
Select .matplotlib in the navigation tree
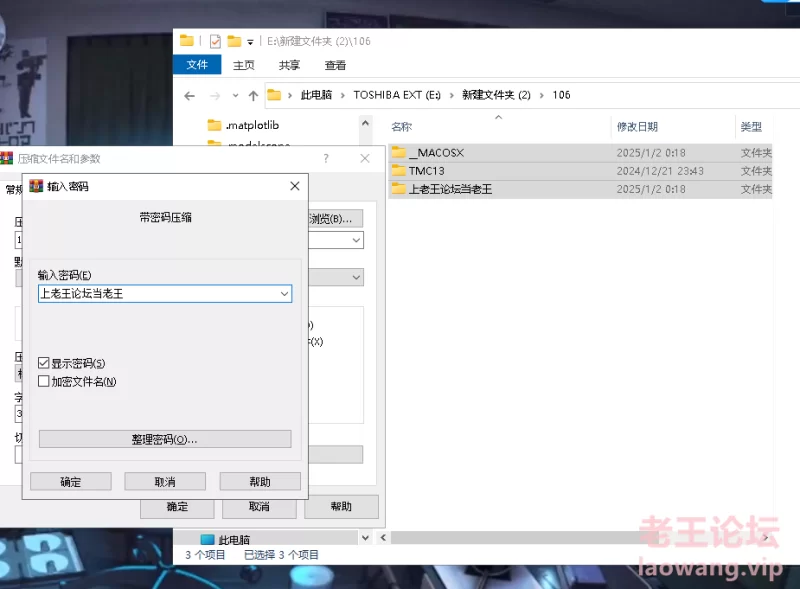tap(252, 125)
